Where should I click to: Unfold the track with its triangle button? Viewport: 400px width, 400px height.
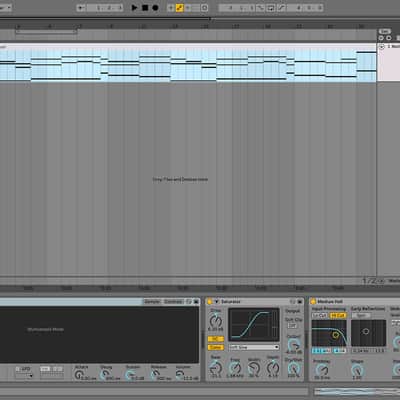click(382, 46)
